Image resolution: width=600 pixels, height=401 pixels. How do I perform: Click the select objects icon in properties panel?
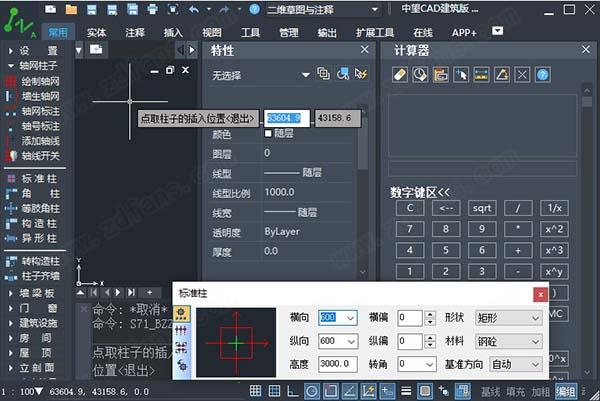click(342, 73)
